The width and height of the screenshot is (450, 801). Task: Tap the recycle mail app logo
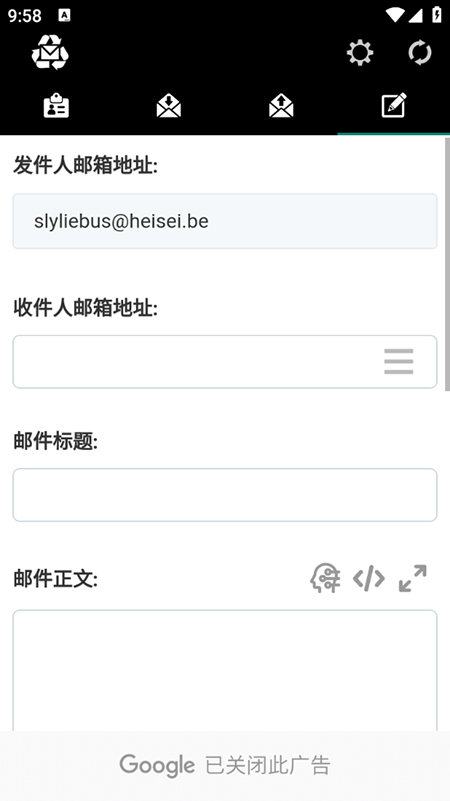(50, 53)
